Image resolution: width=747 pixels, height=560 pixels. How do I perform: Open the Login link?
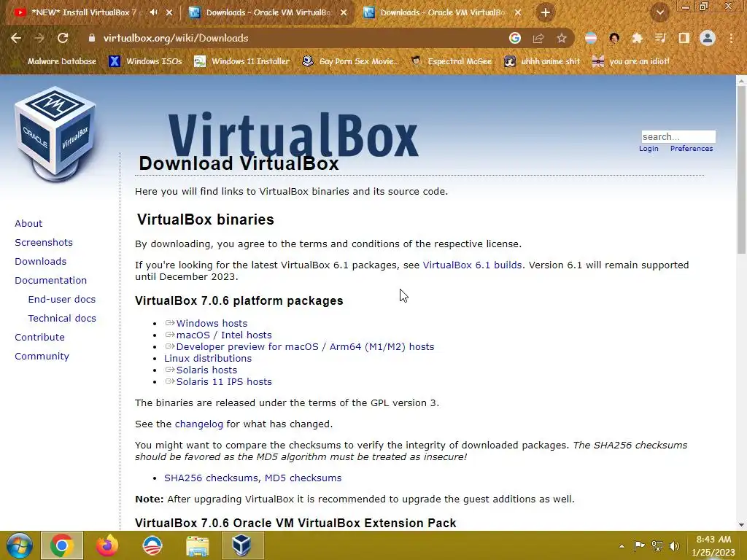[x=649, y=149]
